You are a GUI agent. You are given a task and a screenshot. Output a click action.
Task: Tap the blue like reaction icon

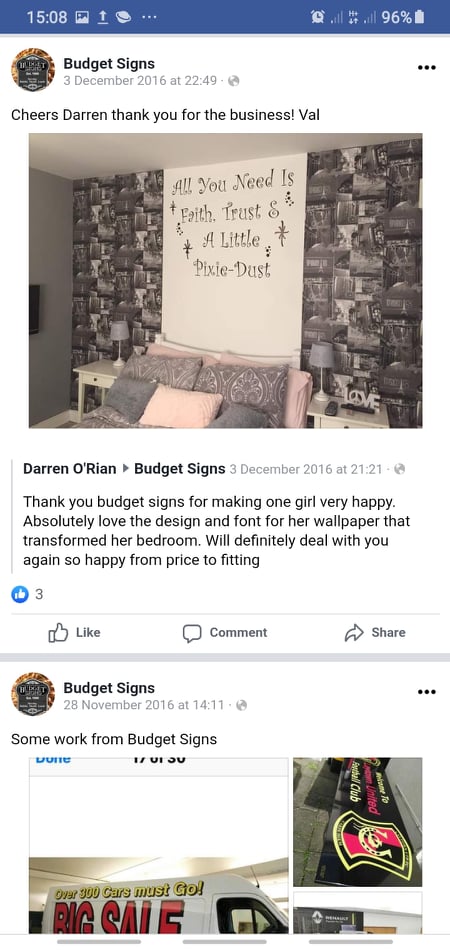[20, 594]
